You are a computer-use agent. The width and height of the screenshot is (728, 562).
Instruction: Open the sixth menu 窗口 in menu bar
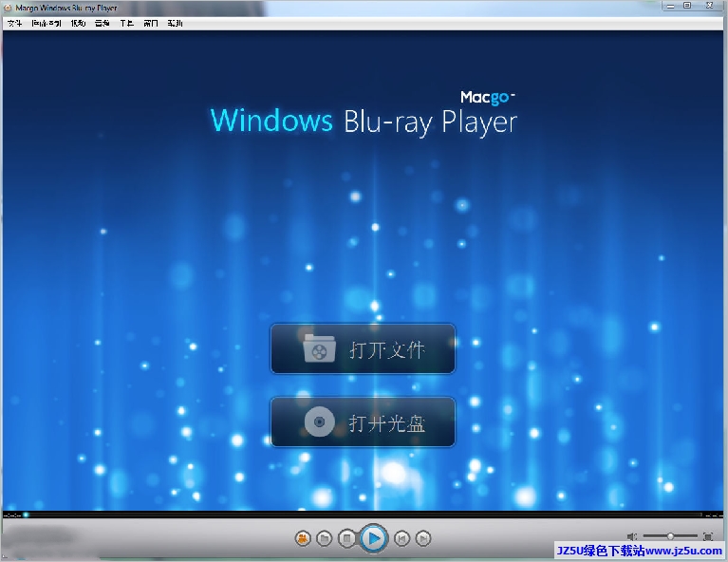tap(151, 23)
